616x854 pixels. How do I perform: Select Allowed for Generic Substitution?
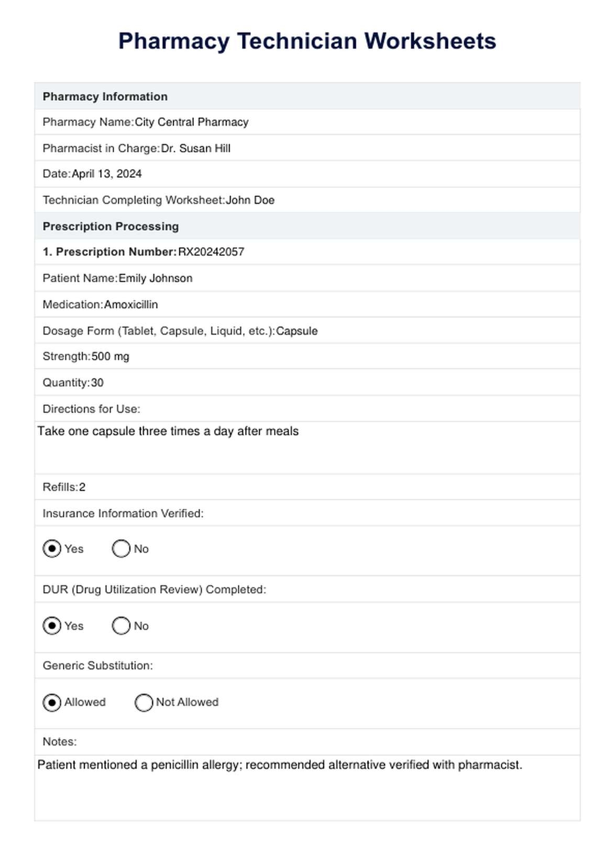[x=52, y=702]
